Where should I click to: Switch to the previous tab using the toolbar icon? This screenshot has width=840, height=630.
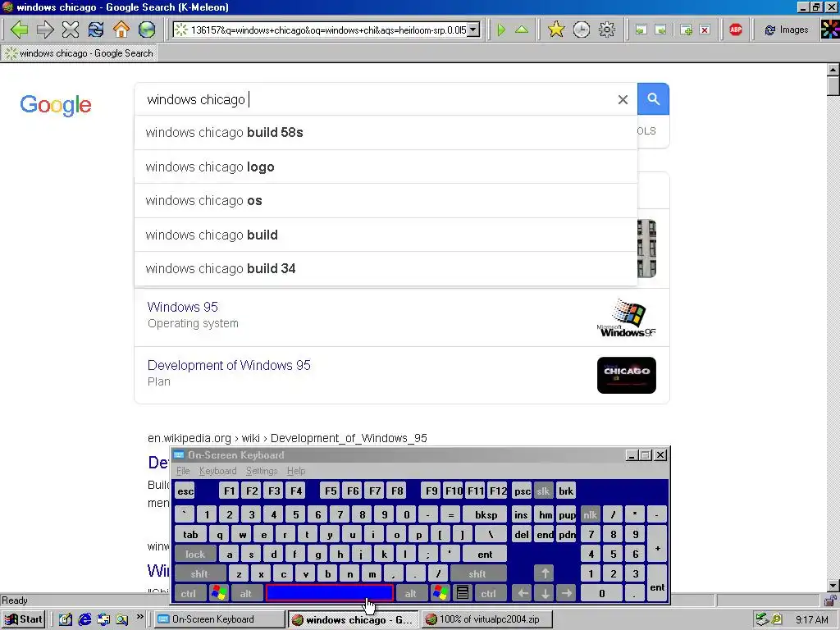pos(641,30)
